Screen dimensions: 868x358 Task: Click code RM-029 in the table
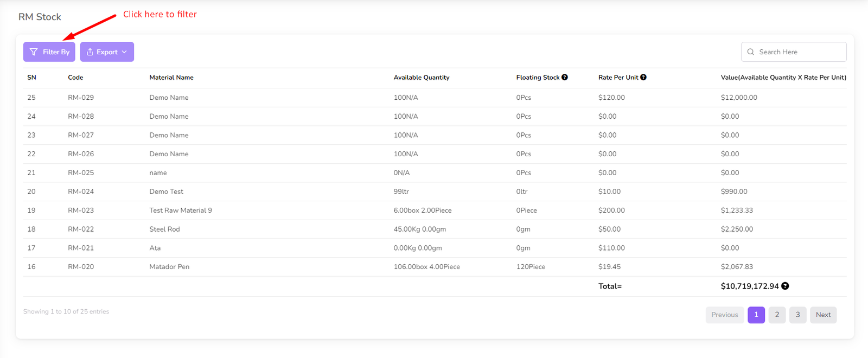81,98
